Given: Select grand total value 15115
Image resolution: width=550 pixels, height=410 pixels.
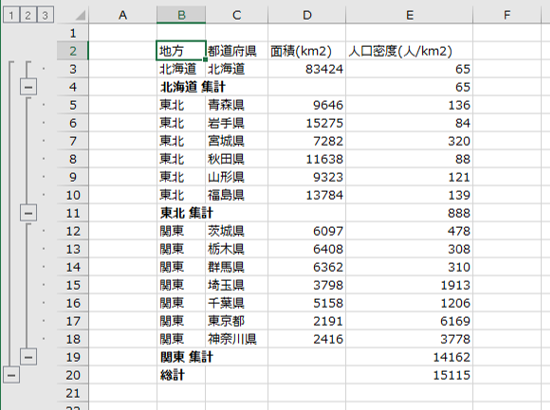Looking at the screenshot, I should click(x=409, y=375).
